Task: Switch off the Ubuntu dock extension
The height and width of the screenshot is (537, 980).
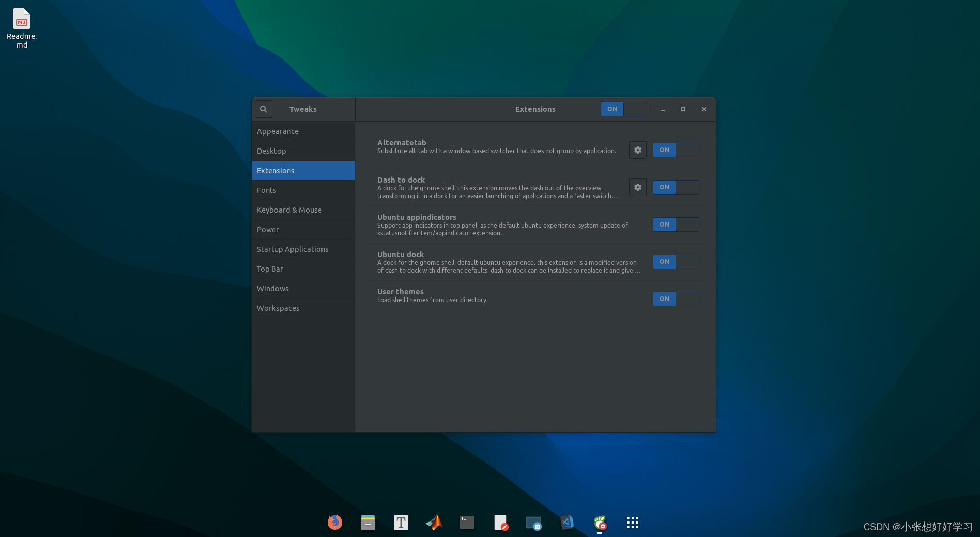Action: [x=676, y=262]
